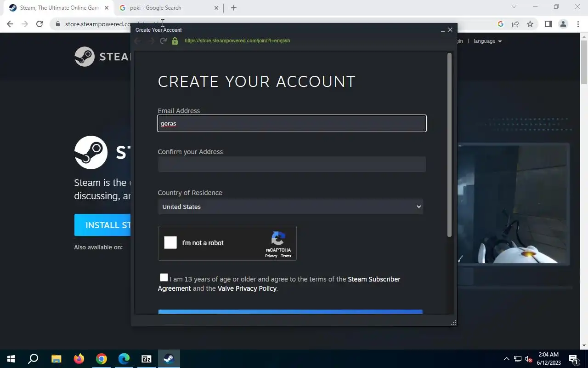Screen dimensions: 588x368
Task: Click the Portal video thumbnail on Steam page
Action: click(514, 204)
